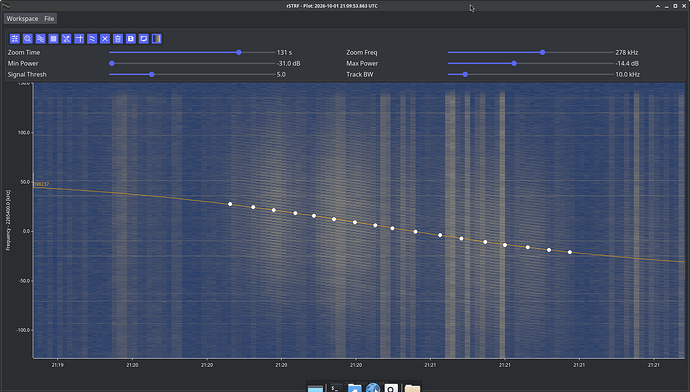The image size is (690, 392).
Task: Open the File menu
Action: (x=49, y=18)
